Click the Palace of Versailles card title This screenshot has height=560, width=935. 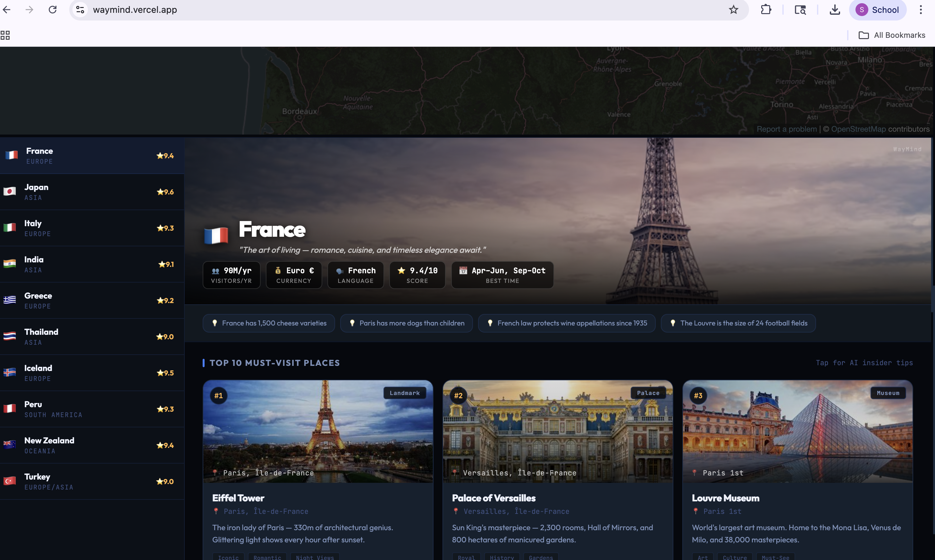coord(493,498)
